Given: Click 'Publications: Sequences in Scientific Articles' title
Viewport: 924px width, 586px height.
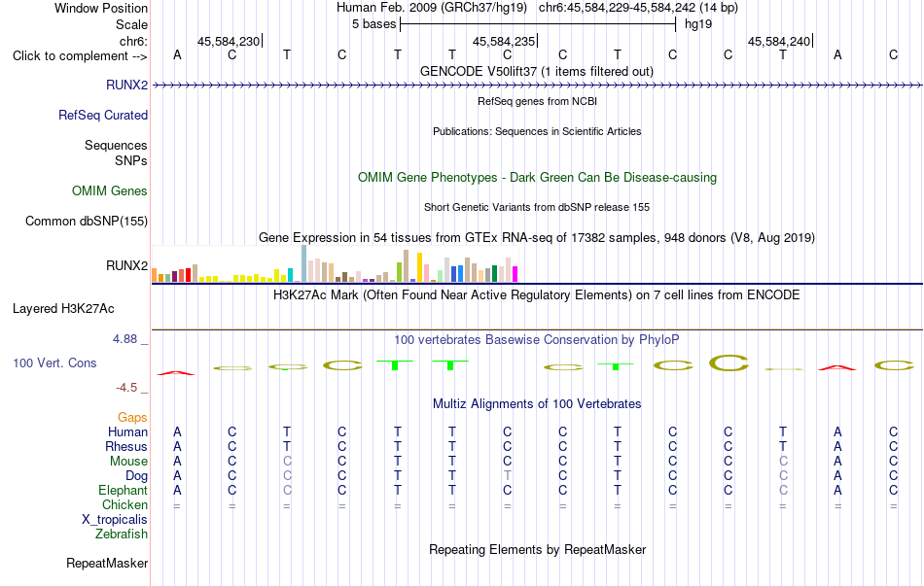Looking at the screenshot, I should tap(537, 131).
